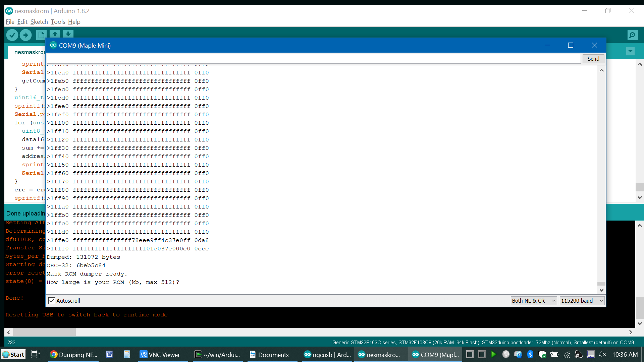Click the serial input text field
Screen dimensions: 644x362
[x=314, y=59]
